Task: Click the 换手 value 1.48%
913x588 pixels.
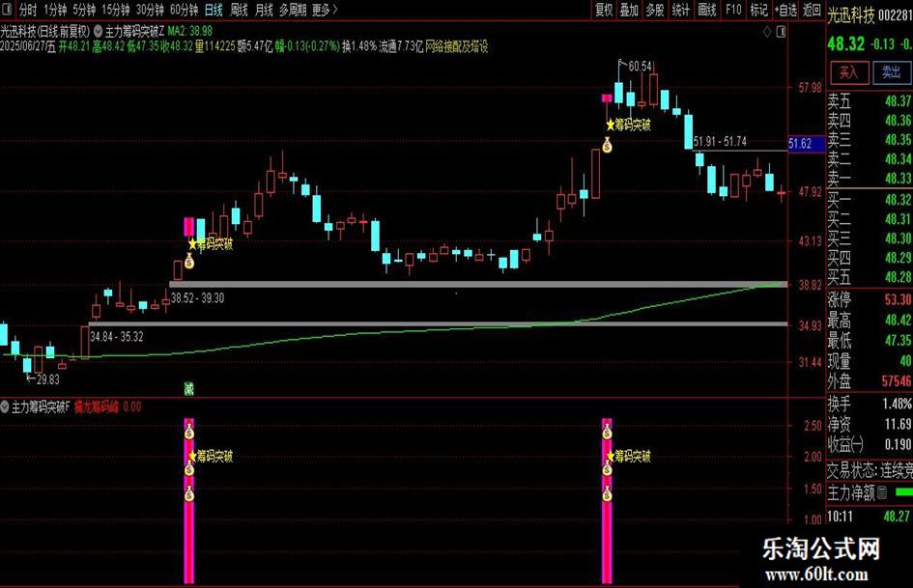Action: pyautogui.click(x=898, y=404)
